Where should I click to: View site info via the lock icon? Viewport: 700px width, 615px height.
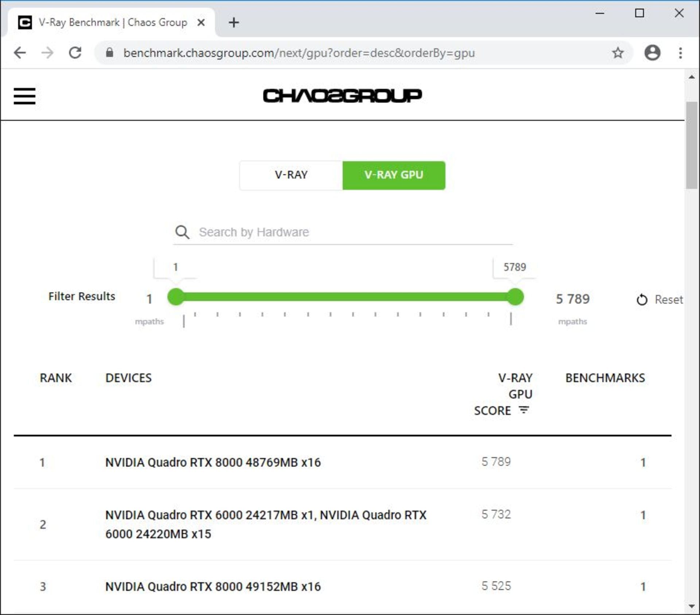pyautogui.click(x=109, y=53)
